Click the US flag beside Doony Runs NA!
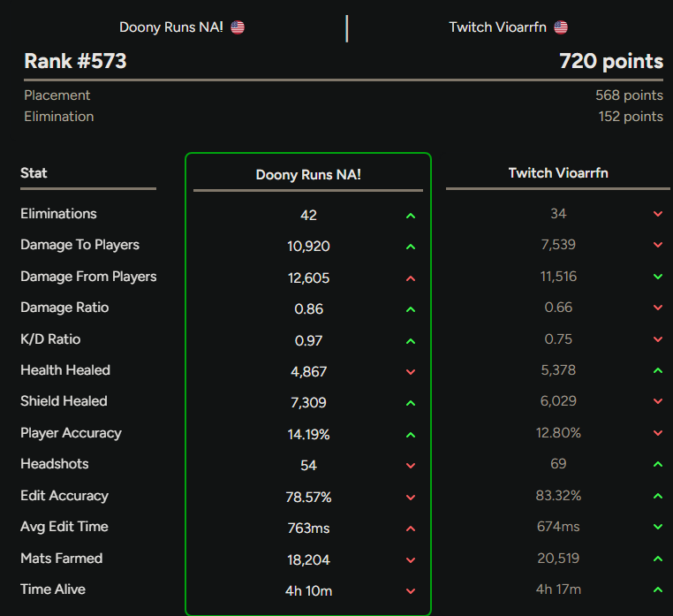The image size is (673, 616). [238, 27]
